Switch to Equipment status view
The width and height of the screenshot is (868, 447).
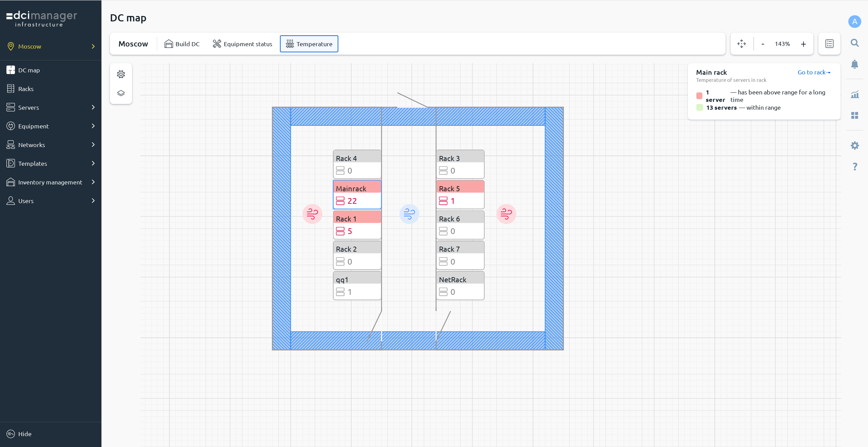click(x=242, y=44)
